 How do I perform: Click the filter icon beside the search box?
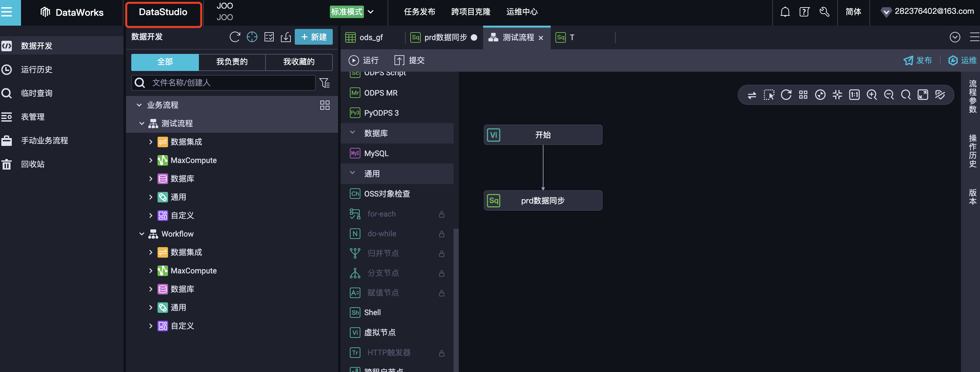(x=325, y=82)
